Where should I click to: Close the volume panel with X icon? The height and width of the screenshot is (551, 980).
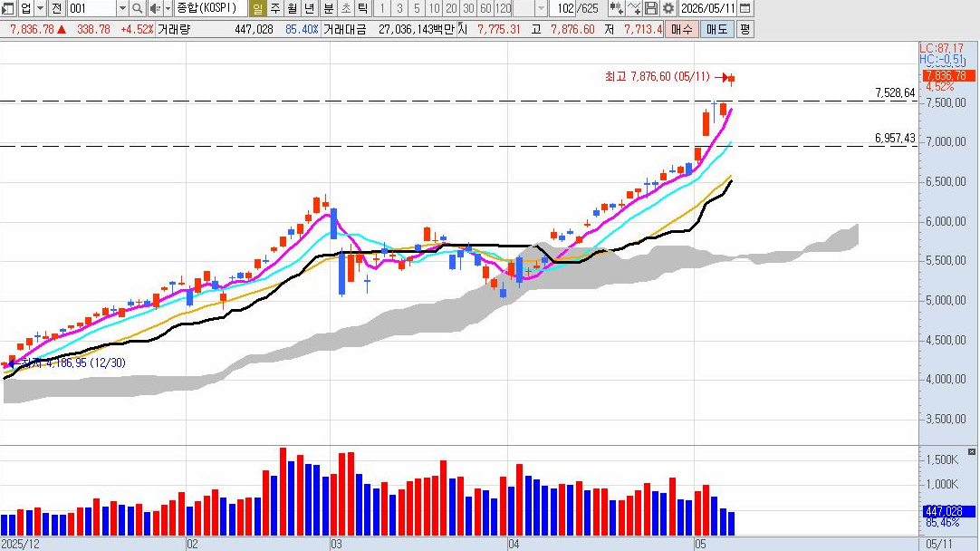(971, 451)
